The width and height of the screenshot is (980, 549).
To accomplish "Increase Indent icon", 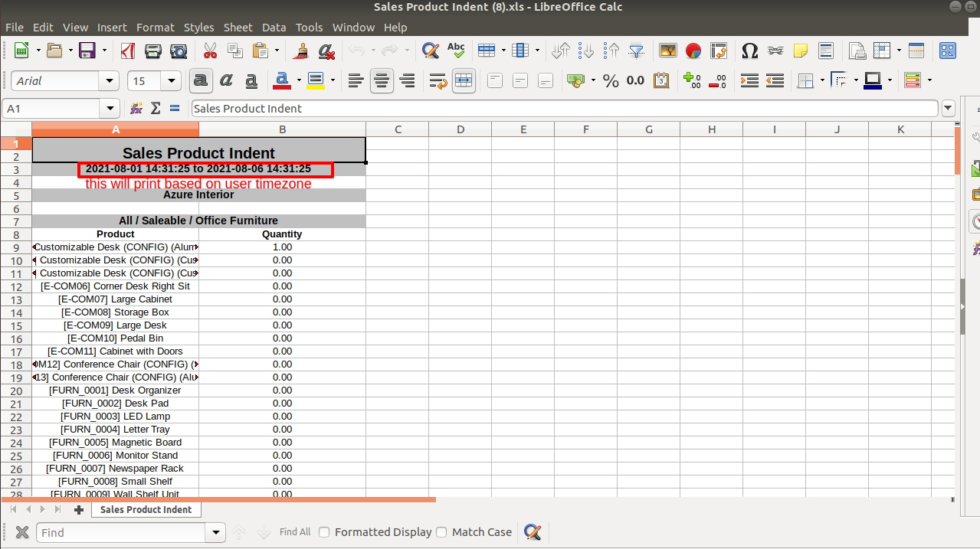I will (x=750, y=80).
